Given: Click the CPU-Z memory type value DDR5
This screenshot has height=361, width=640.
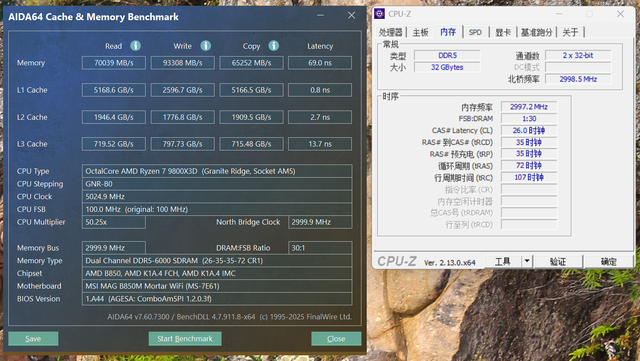Looking at the screenshot, I should [447, 55].
